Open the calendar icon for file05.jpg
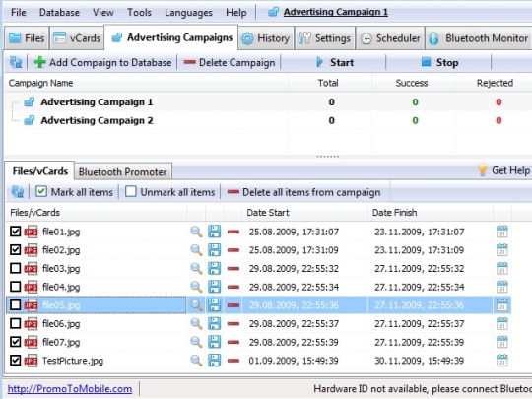The width and height of the screenshot is (532, 399). [502, 305]
